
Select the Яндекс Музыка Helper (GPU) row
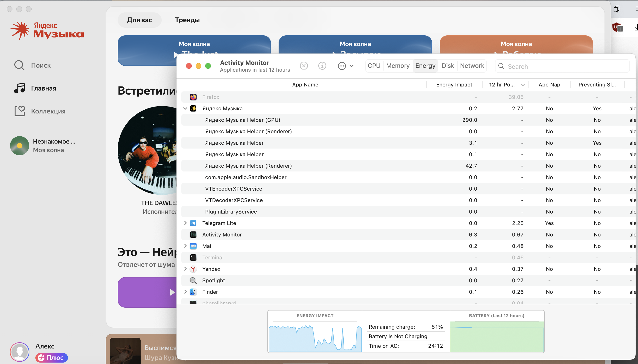[x=408, y=120]
